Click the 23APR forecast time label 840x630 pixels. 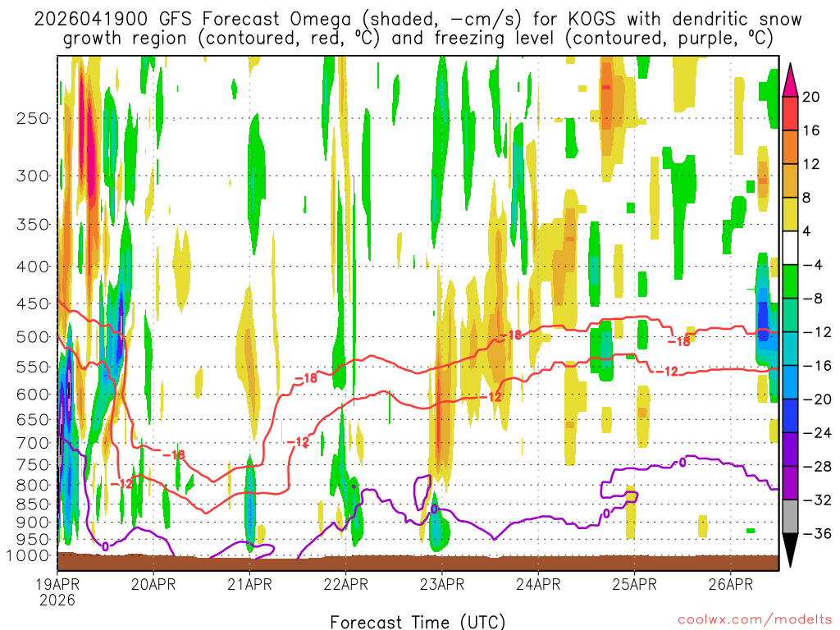tap(443, 585)
